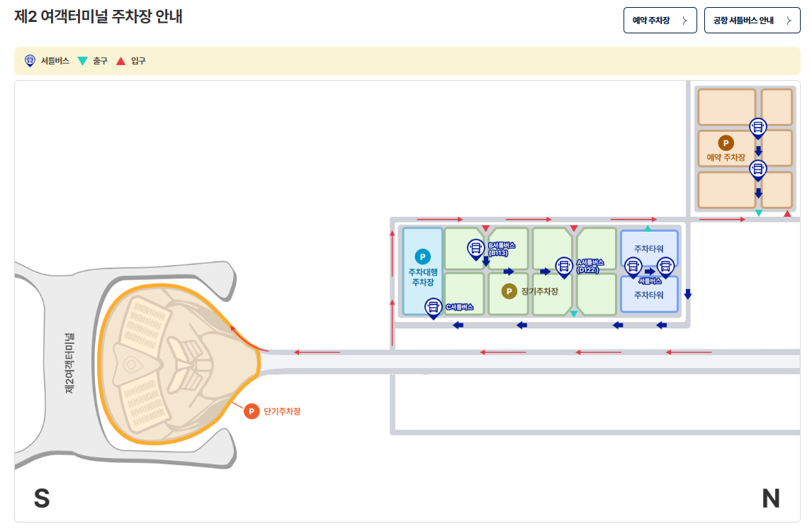Click the rightmost shuttle icon next to 주차타워
Screen dimensions: 812x531
[x=665, y=267]
